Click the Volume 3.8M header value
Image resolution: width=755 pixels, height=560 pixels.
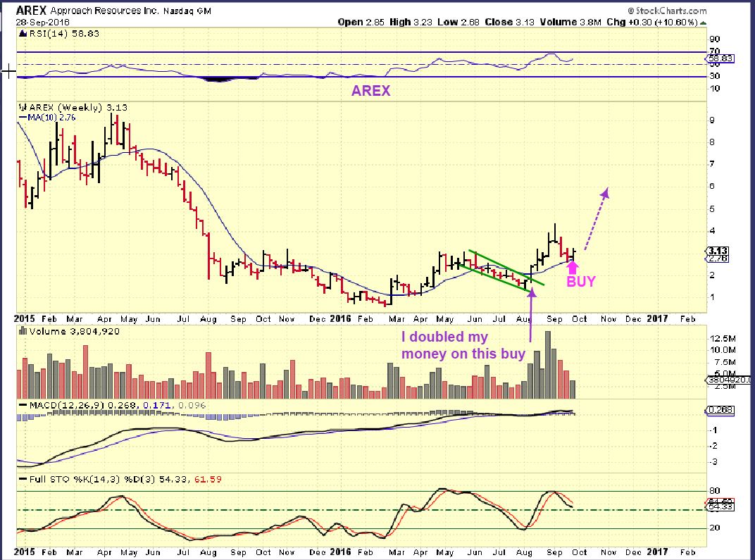(570, 22)
